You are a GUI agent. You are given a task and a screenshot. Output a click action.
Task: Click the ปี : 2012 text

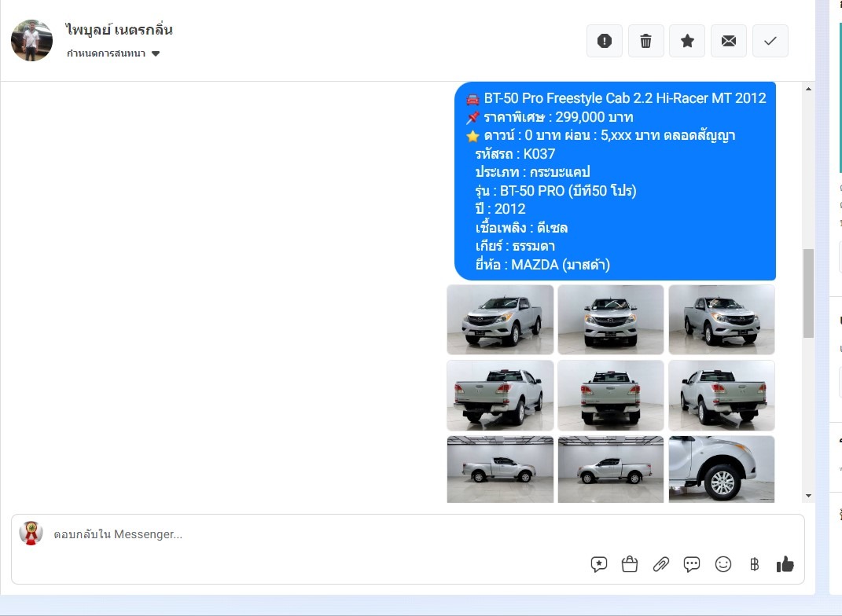click(x=500, y=209)
